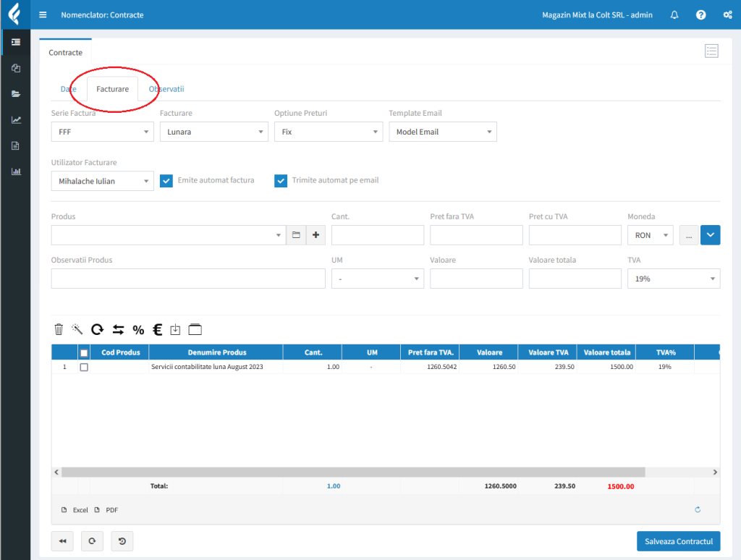The image size is (741, 560).
Task: Click scroll-left arrow of the grid
Action: point(56,472)
